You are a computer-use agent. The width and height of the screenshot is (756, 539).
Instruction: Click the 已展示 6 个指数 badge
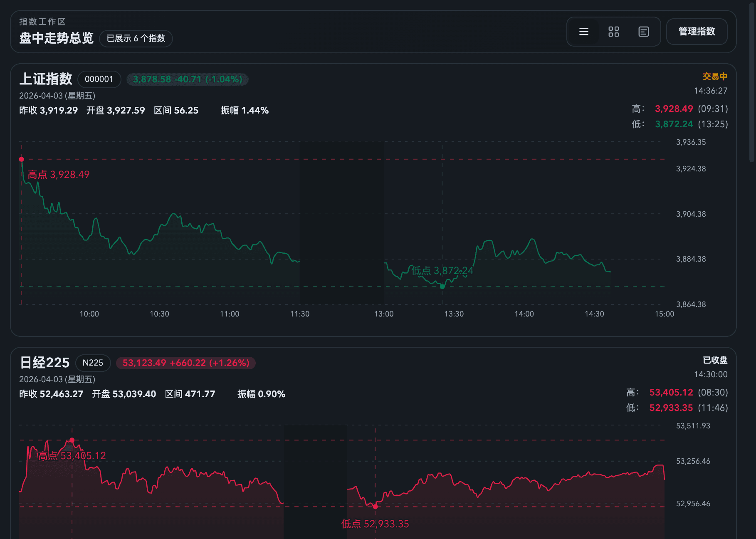coord(136,38)
